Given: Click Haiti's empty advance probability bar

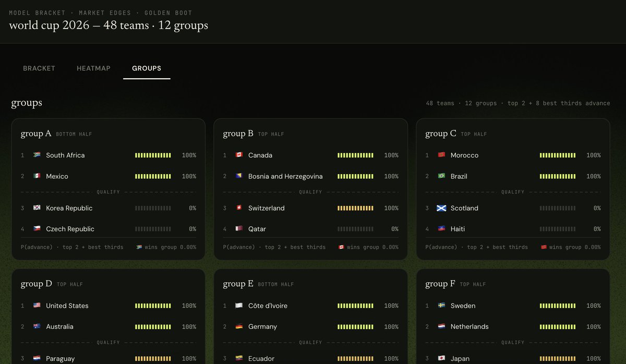Looking at the screenshot, I should [x=558, y=229].
